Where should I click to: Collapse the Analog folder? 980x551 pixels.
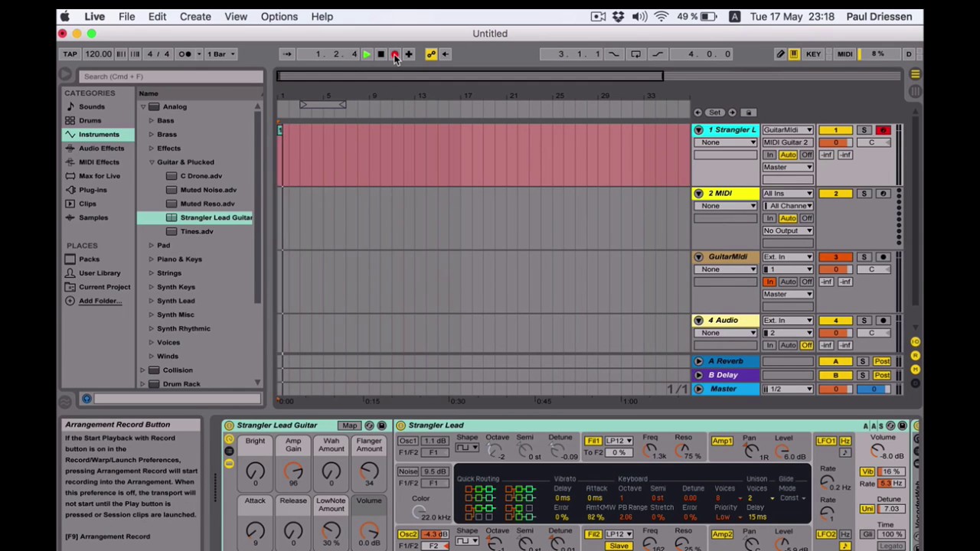point(142,107)
